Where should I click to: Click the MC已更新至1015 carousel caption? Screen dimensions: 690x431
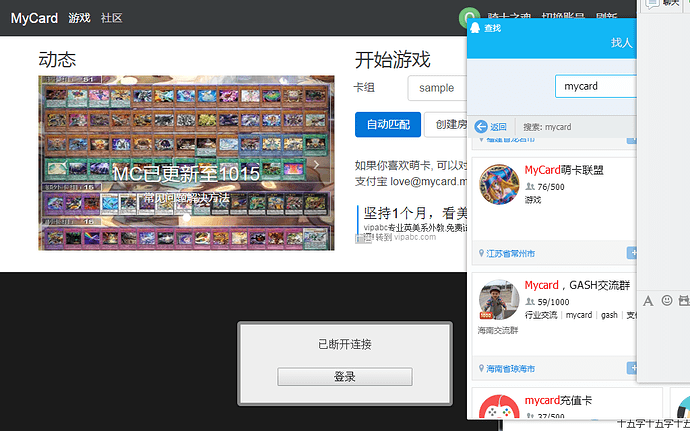point(186,174)
